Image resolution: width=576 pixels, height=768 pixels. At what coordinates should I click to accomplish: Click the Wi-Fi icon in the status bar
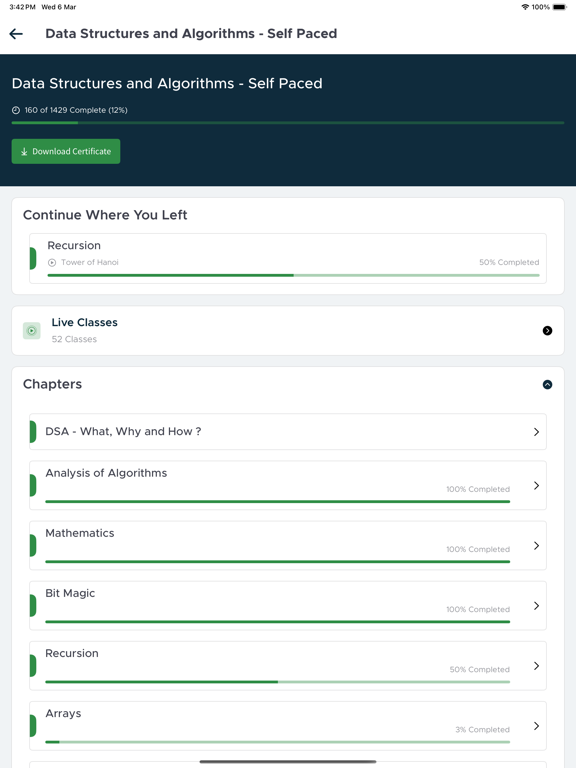(525, 7)
